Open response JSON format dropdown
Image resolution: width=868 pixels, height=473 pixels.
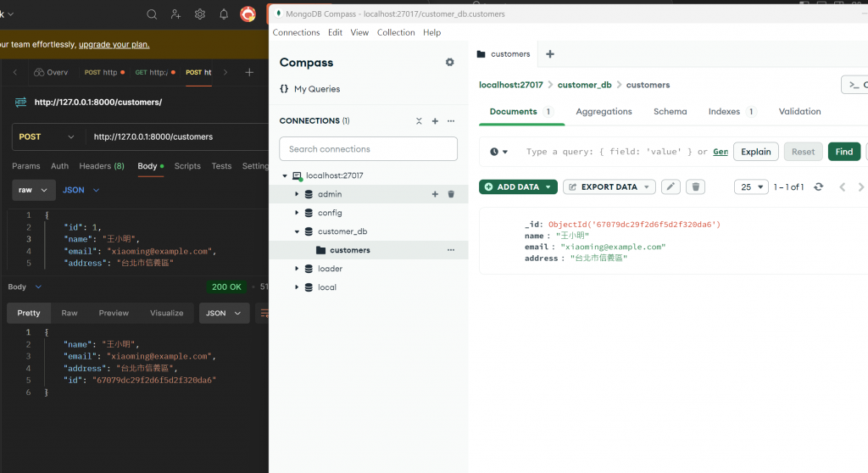(x=223, y=313)
